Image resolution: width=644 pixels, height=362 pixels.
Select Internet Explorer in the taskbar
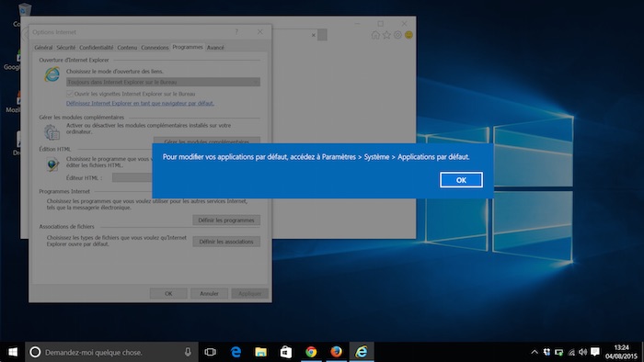tap(362, 352)
